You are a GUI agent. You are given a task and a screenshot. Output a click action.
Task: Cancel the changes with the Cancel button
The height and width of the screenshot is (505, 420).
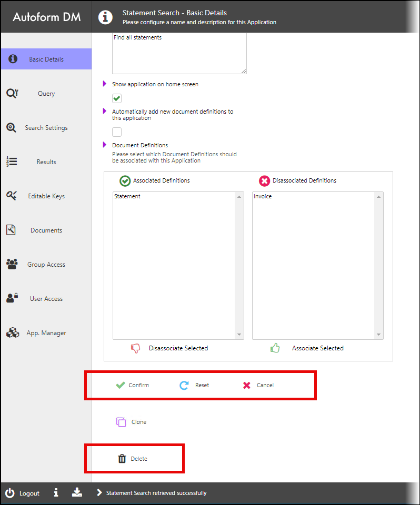pos(258,385)
